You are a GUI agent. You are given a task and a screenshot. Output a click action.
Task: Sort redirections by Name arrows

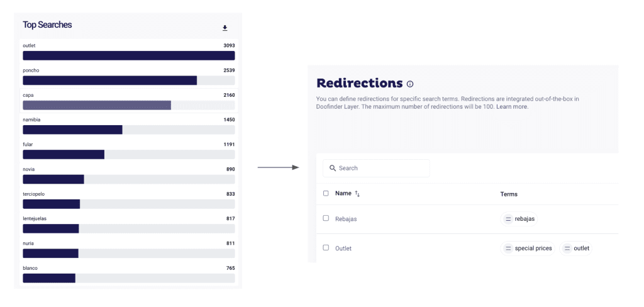357,194
